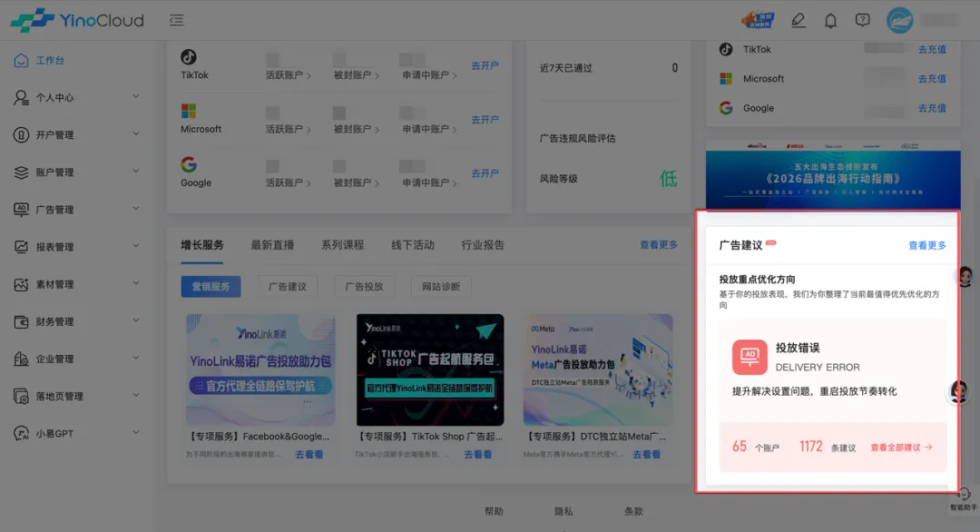Switch to the 增长服务 tab
Screen dimensions: 980x532
coord(201,245)
